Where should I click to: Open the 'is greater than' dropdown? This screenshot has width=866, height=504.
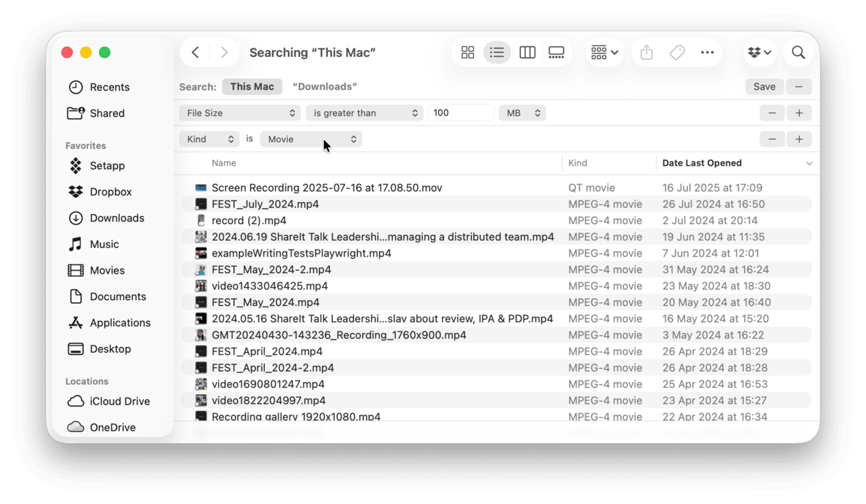coord(365,113)
